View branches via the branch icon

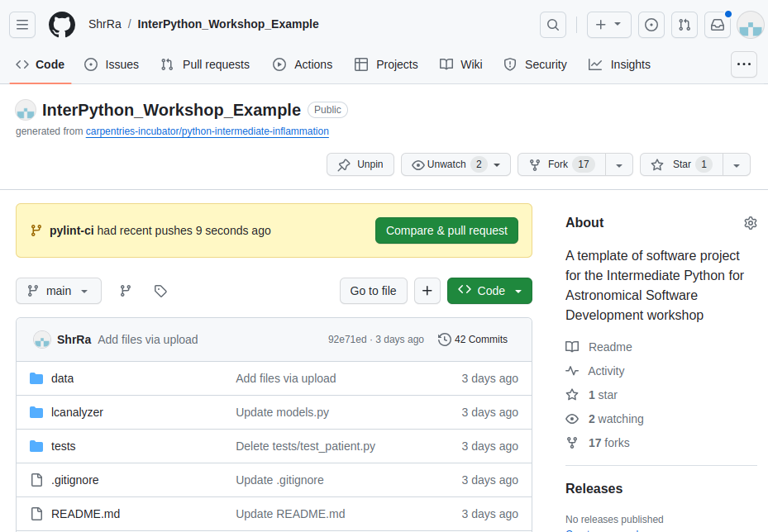[126, 291]
